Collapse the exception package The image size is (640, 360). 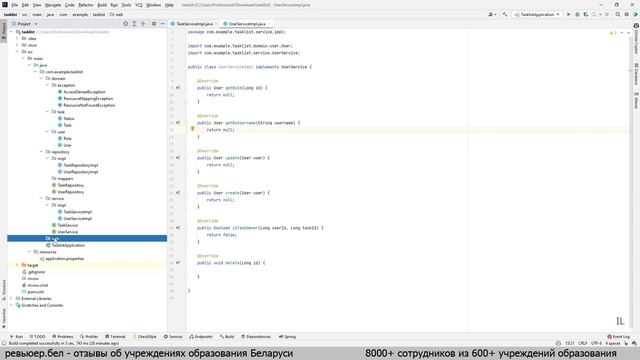pos(48,85)
